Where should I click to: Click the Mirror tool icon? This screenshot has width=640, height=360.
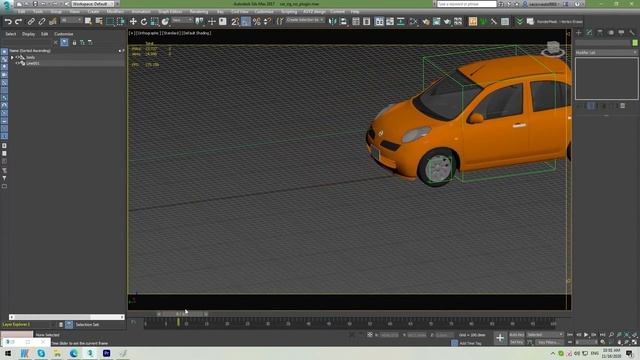coord(333,22)
